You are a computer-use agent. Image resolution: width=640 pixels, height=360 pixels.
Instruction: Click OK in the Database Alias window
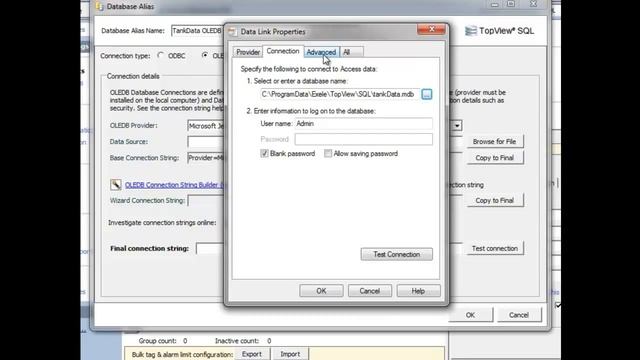(x=470, y=315)
